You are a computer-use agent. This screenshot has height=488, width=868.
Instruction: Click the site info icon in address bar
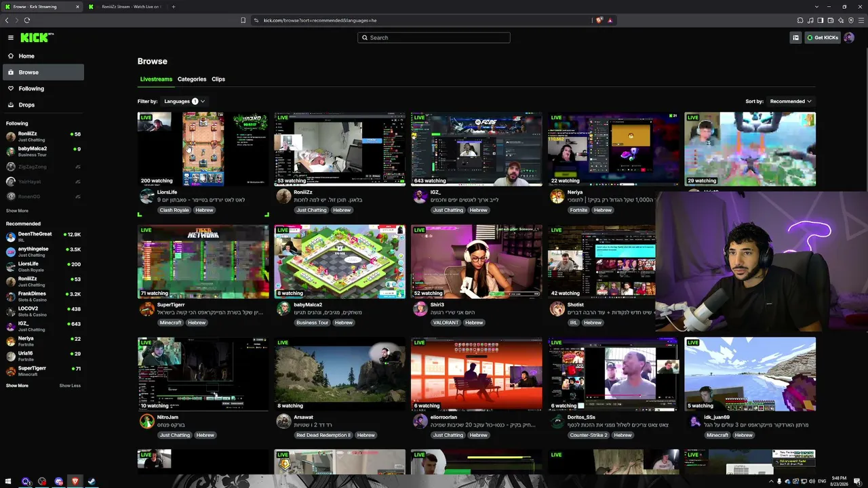(x=256, y=20)
